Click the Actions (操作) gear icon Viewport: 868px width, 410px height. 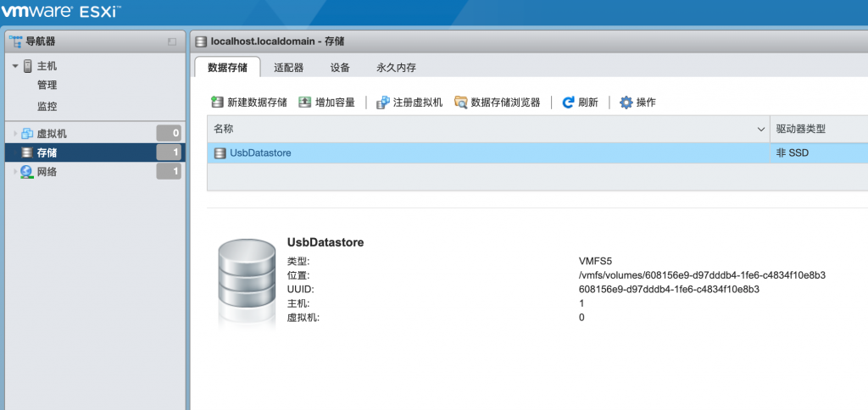point(626,102)
